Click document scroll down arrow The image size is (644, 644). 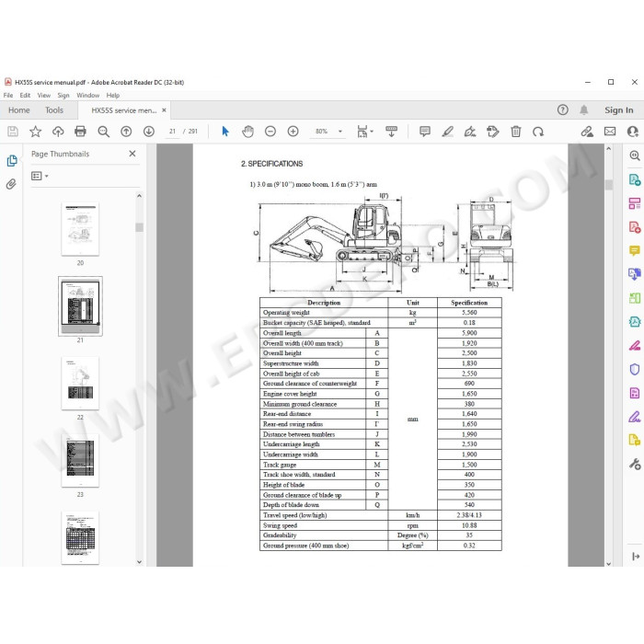click(x=609, y=563)
